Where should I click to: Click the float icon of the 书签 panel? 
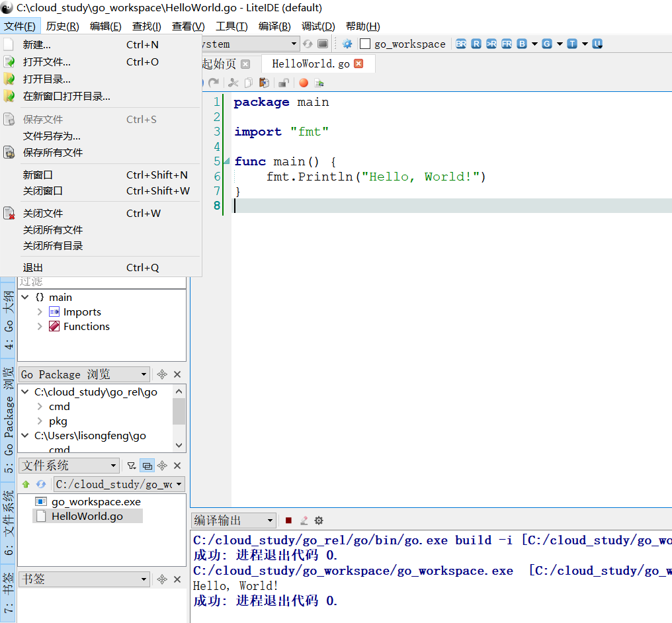coord(162,580)
